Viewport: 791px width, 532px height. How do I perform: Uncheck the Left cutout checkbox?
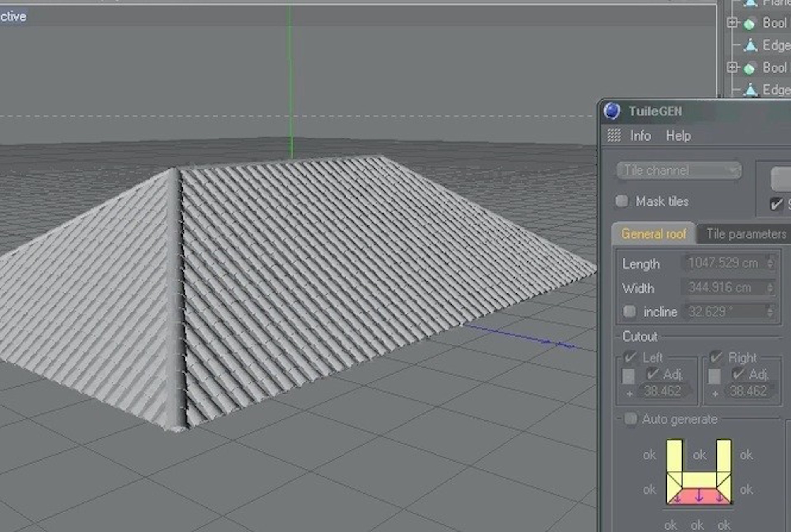tap(630, 356)
